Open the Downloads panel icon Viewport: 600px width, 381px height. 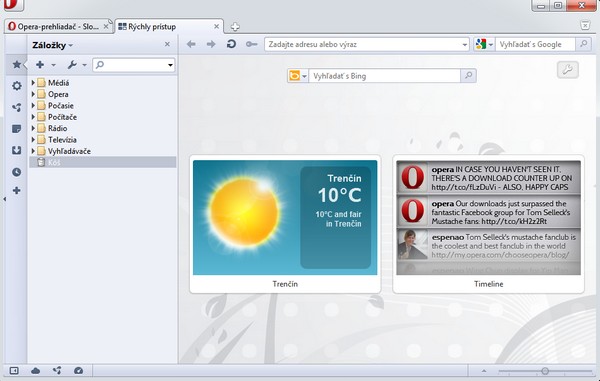[x=16, y=150]
